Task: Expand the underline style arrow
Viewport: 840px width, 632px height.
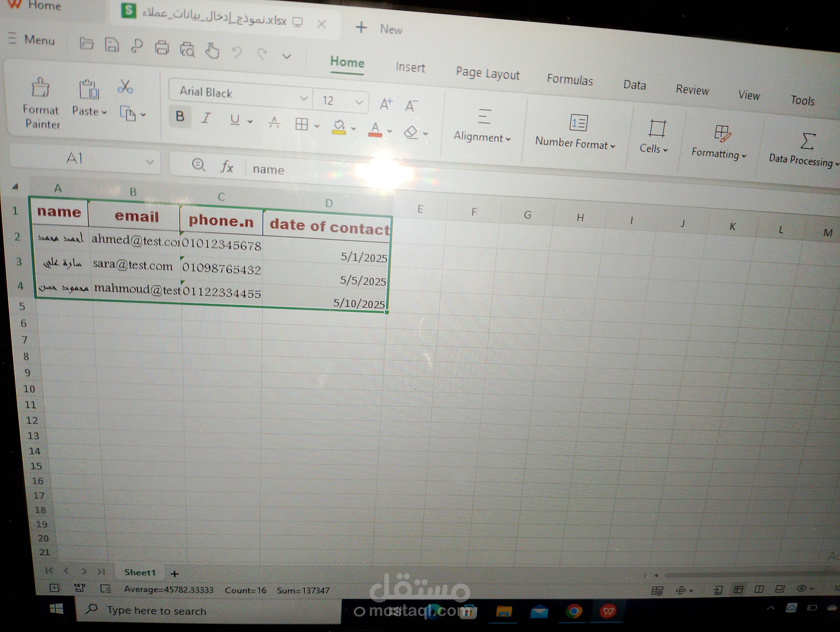Action: [250, 121]
